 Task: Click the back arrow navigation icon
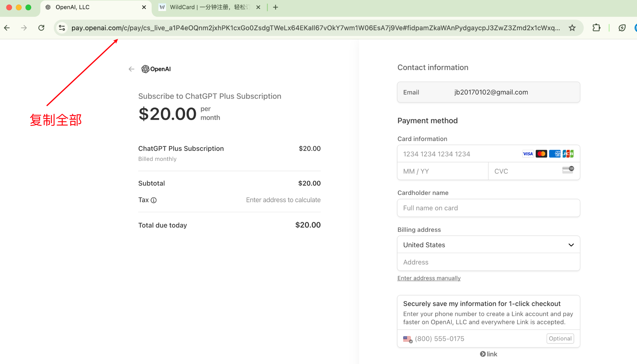point(131,69)
